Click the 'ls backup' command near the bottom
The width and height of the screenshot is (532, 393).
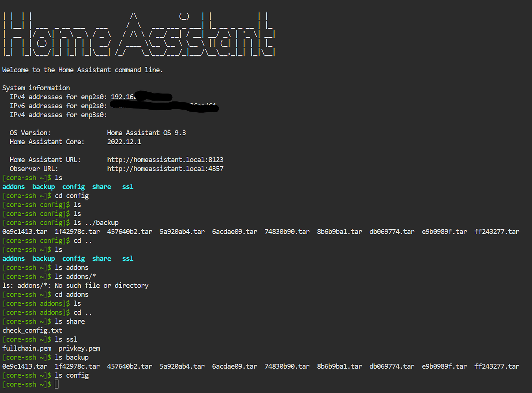[72, 358]
